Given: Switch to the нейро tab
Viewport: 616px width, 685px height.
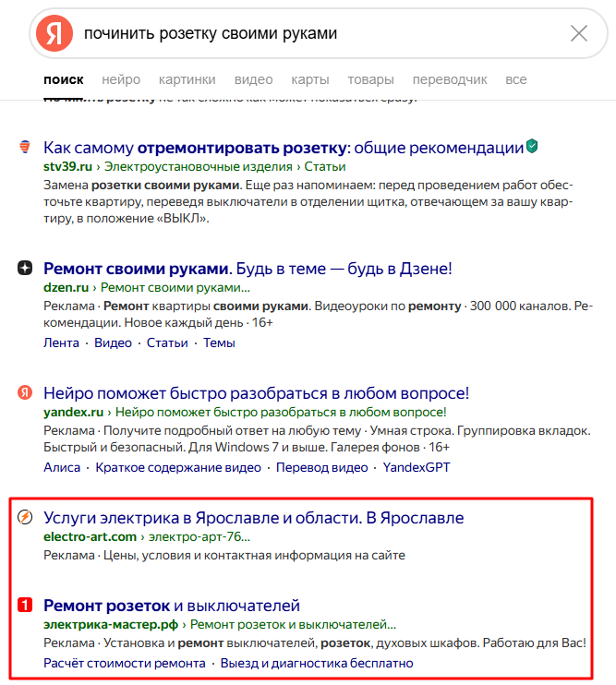Looking at the screenshot, I should 121,79.
